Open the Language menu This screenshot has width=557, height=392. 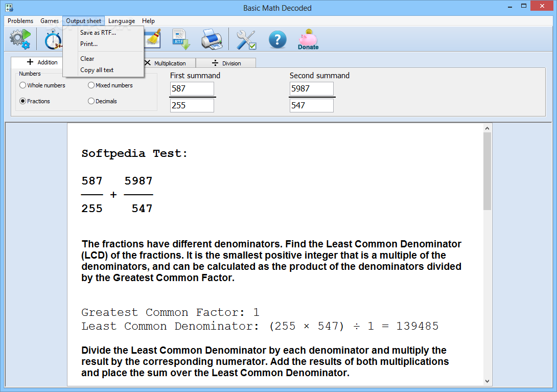pyautogui.click(x=122, y=21)
